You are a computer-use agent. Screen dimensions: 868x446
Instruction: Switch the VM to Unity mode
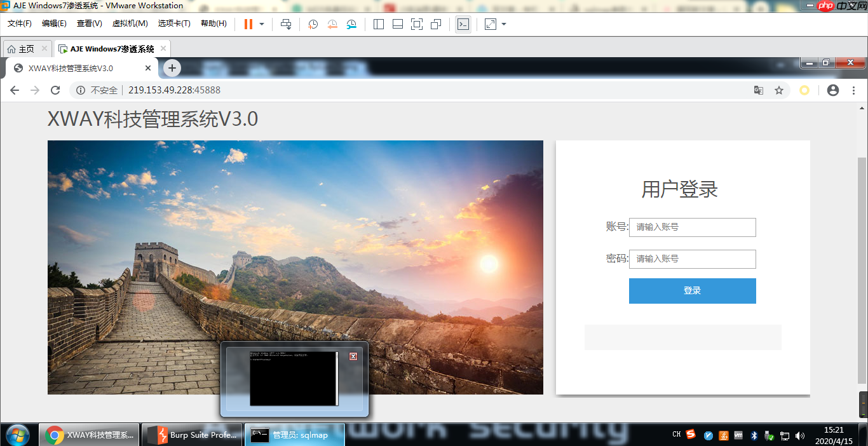(435, 24)
